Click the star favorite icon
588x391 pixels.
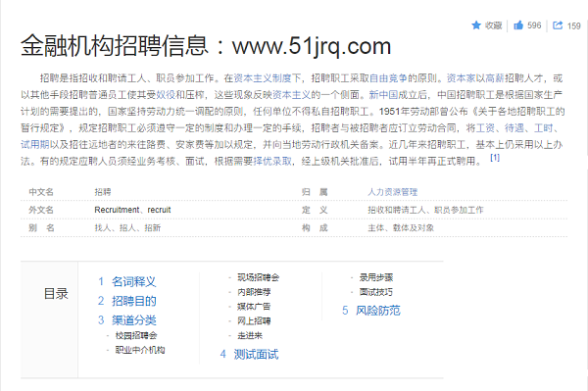[476, 25]
